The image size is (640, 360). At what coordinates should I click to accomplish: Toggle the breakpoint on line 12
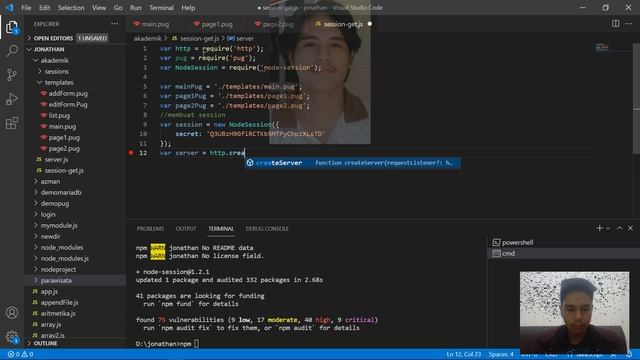[131, 153]
